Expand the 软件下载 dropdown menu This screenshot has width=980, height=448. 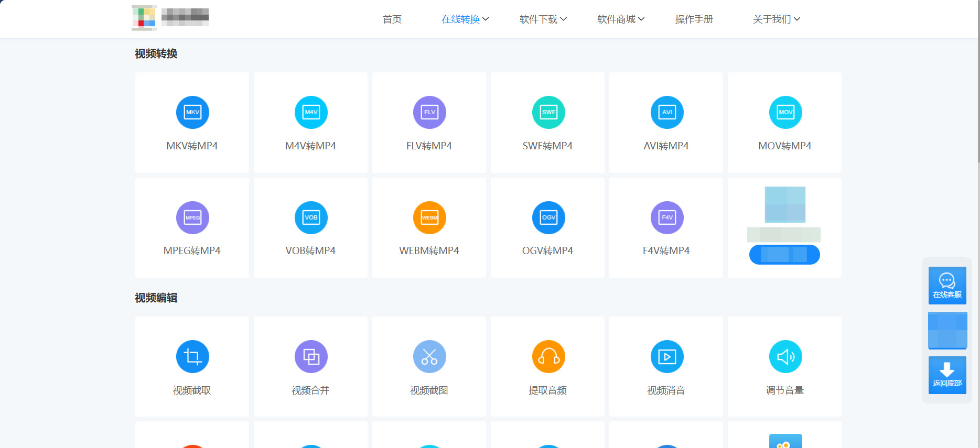tap(543, 19)
